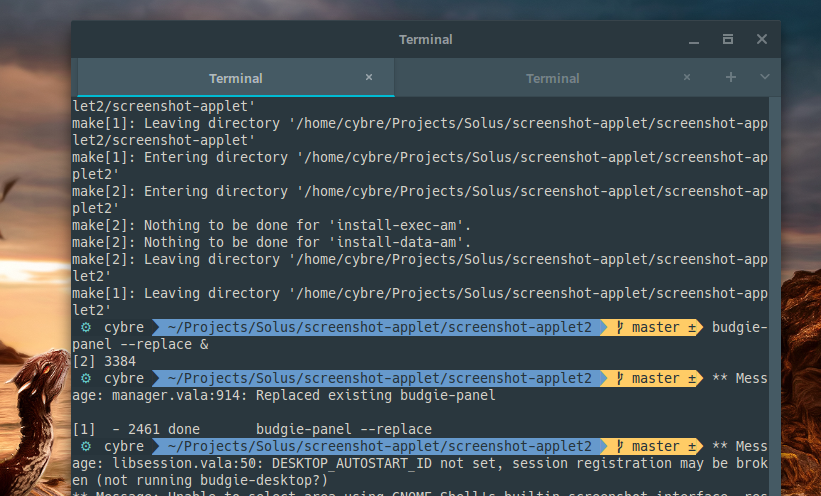
Task: Close the second Terminal tab
Action: (x=686, y=78)
